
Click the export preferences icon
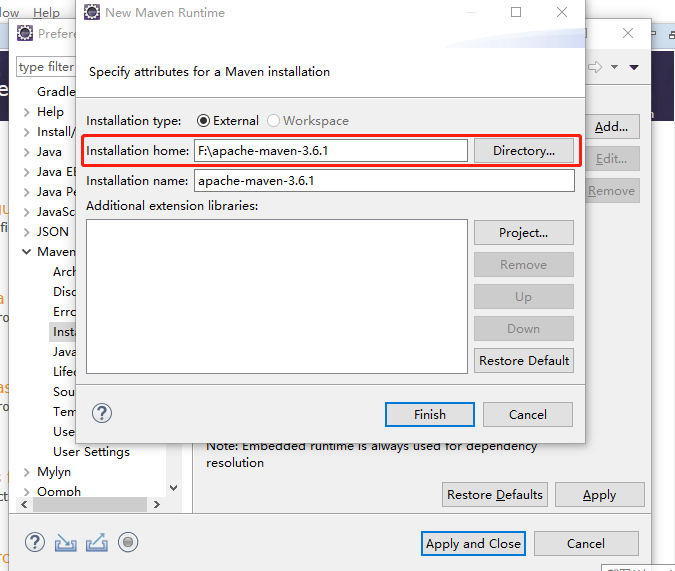97,542
